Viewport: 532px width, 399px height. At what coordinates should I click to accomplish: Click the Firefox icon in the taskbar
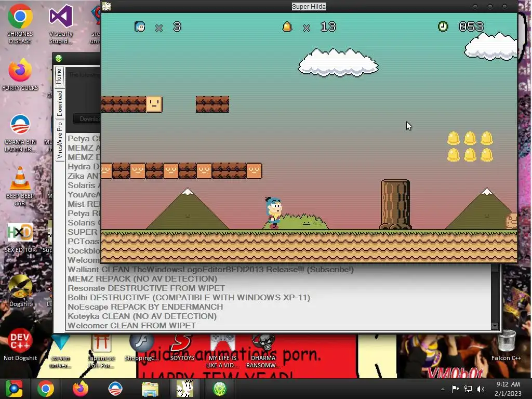click(81, 389)
